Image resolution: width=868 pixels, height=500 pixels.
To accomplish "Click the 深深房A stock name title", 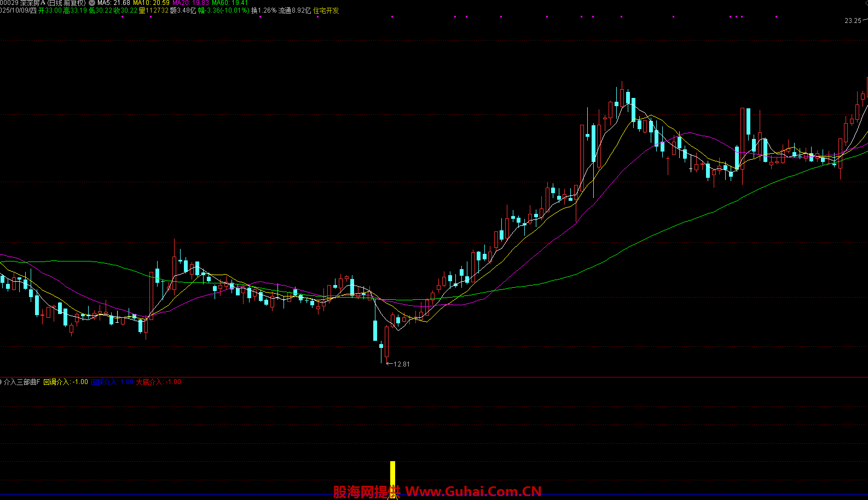I will coord(33,3).
